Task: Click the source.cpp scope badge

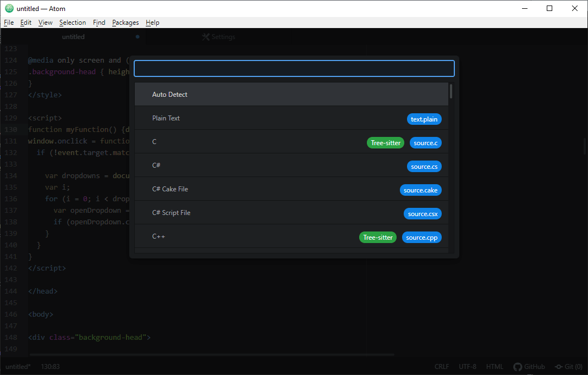Action: click(x=422, y=238)
